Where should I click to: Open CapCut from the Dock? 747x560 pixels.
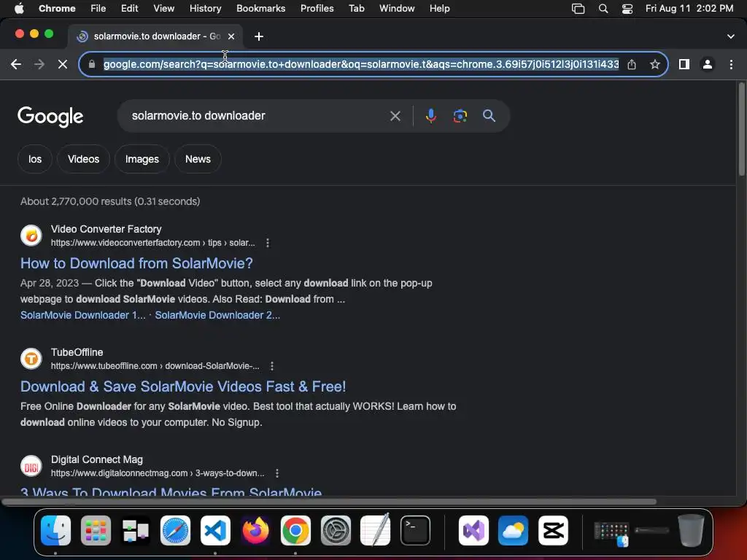coord(553,531)
